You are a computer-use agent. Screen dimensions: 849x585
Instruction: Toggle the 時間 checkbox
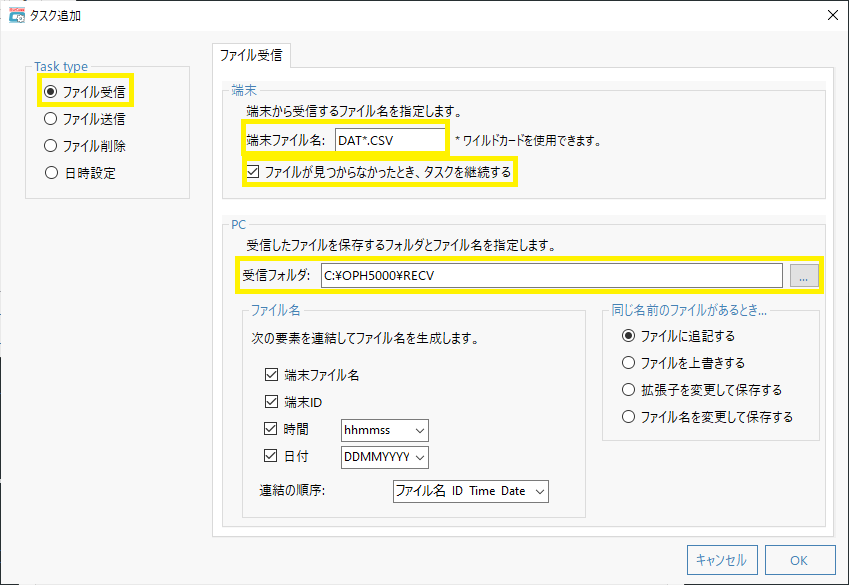point(270,428)
